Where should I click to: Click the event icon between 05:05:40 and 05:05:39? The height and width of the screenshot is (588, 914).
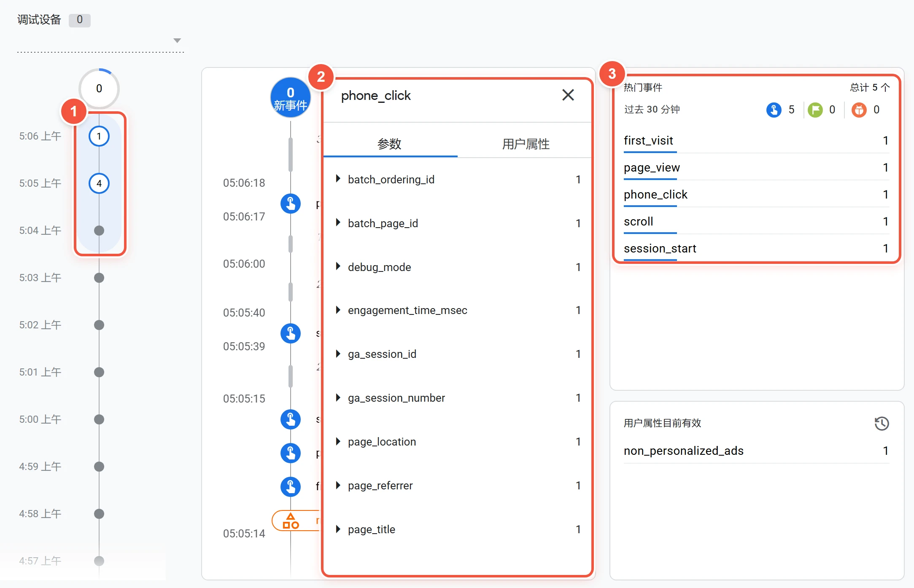click(x=291, y=333)
